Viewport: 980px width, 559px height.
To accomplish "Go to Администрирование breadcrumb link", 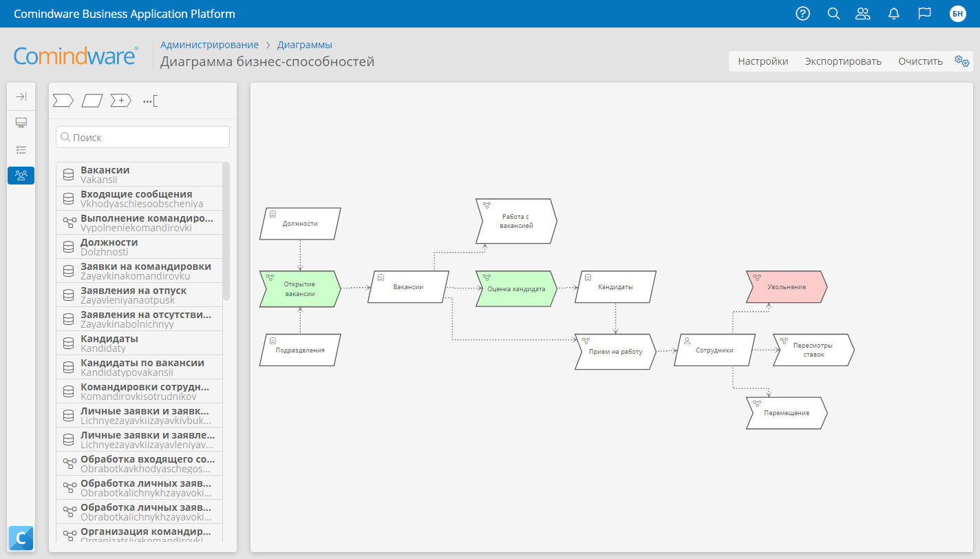I will [209, 45].
